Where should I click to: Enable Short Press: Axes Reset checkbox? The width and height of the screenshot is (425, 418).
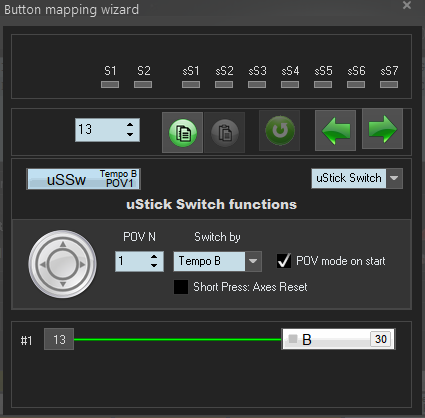(181, 287)
